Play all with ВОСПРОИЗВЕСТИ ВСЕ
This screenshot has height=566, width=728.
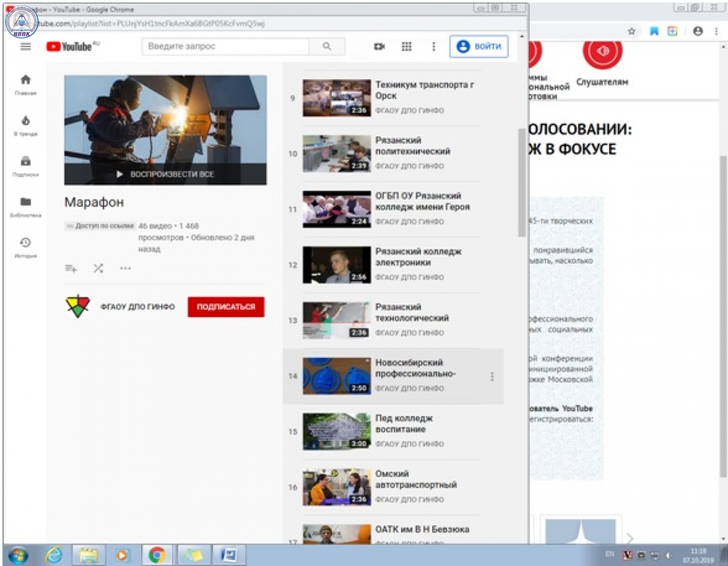[x=166, y=174]
